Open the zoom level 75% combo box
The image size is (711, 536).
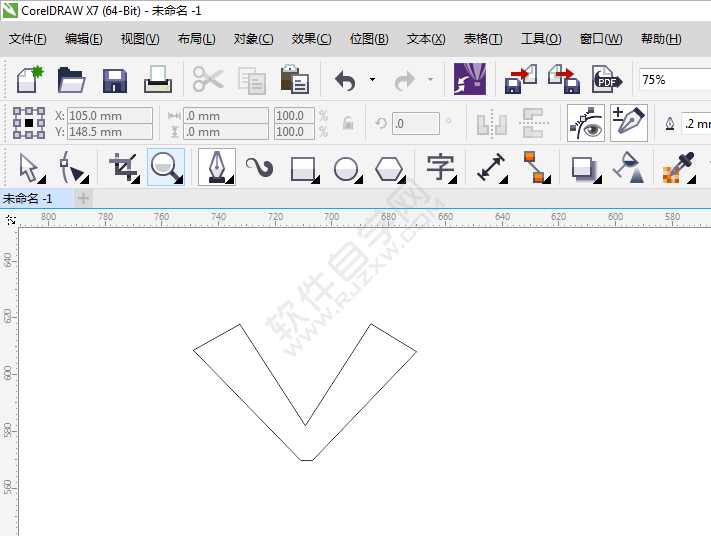coord(675,80)
